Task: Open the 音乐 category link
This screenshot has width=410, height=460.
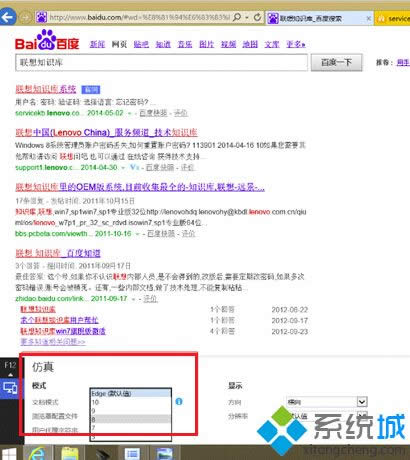Action: click(185, 44)
